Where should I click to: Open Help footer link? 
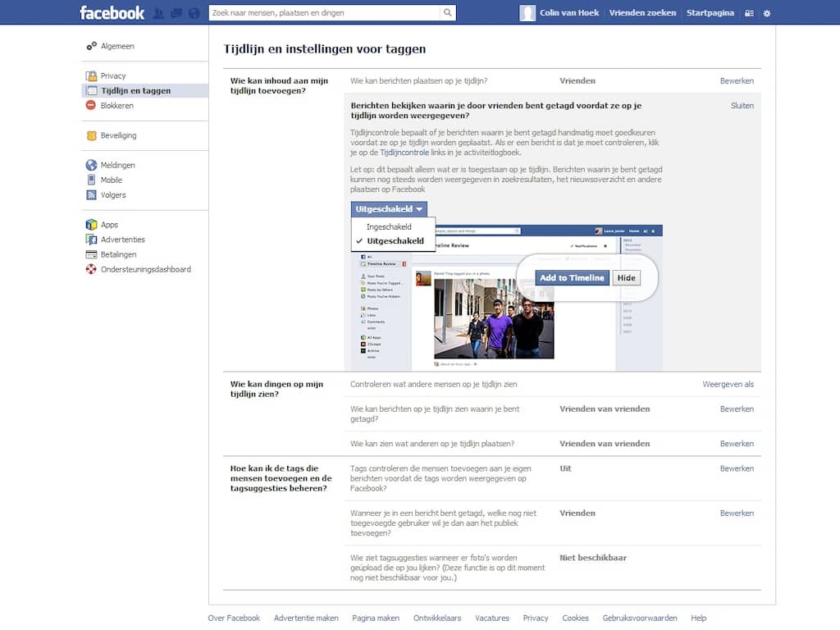point(699,618)
